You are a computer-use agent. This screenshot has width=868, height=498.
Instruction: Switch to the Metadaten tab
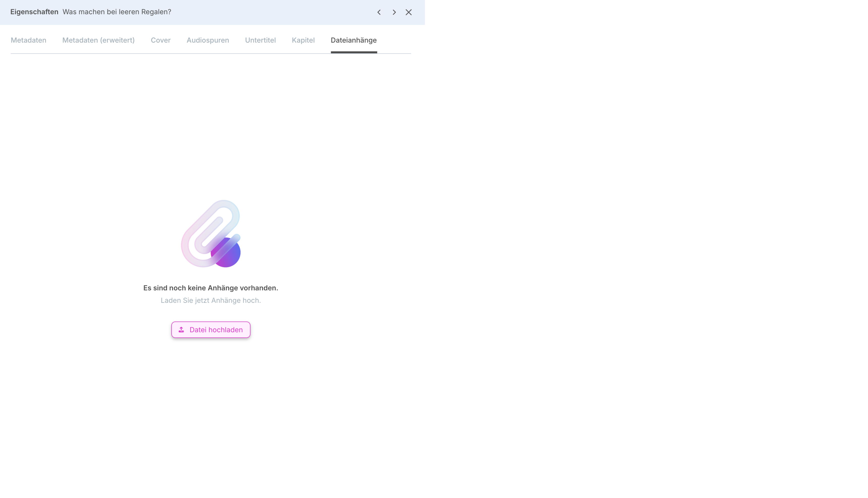[x=28, y=40]
